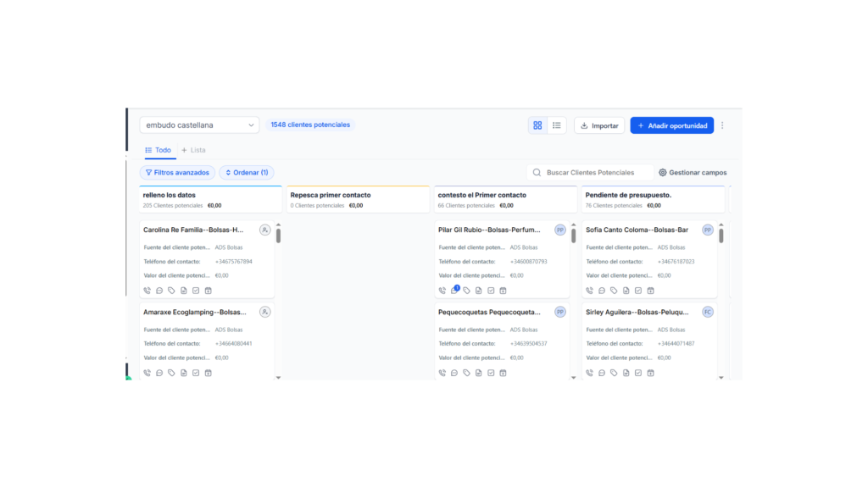This screenshot has width=868, height=488.
Task: Expand Filtros avanzados filter panel
Action: 177,173
